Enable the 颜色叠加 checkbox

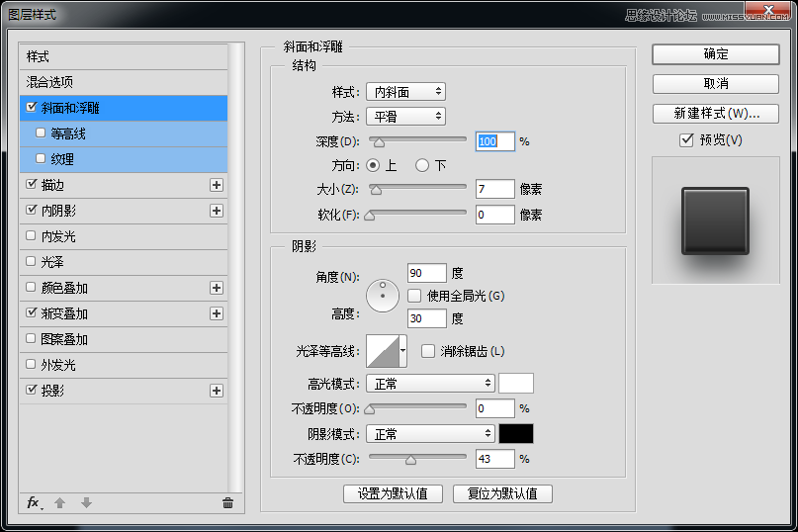(31, 287)
